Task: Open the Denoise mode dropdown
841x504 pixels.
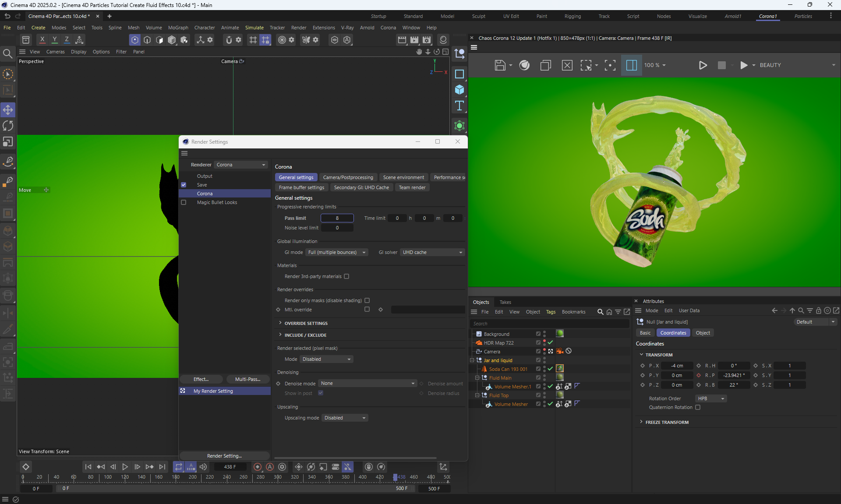Action: pos(367,383)
